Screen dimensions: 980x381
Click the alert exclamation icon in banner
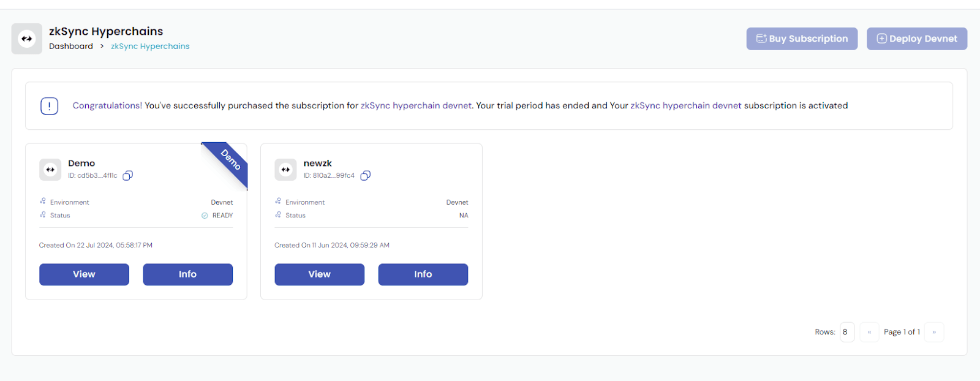(x=50, y=106)
